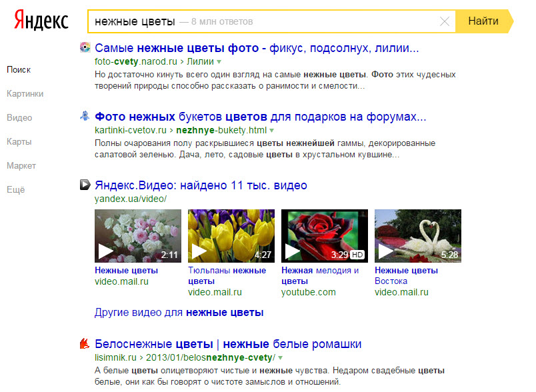Expand the Ещё menu in the sidebar
The height and width of the screenshot is (392, 536).
(16, 190)
